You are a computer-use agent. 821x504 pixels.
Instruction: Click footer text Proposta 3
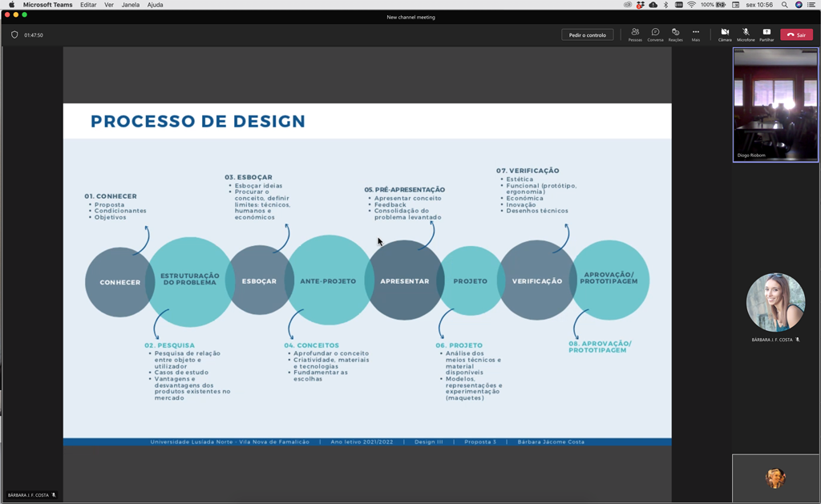tap(480, 442)
